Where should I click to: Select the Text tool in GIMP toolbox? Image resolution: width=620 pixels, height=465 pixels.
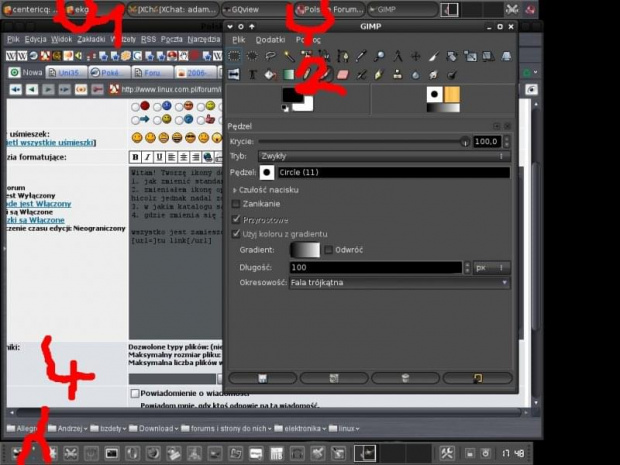[252, 74]
